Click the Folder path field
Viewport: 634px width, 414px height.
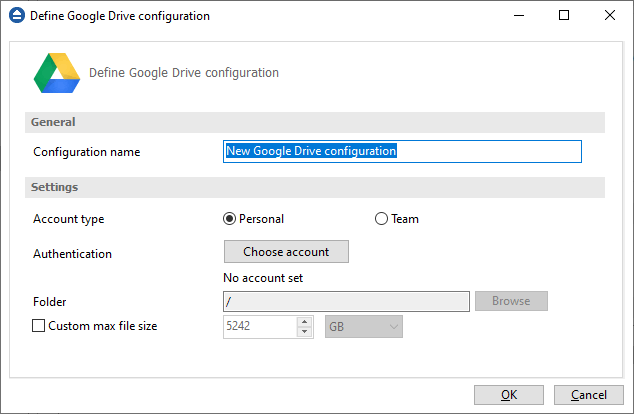346,302
